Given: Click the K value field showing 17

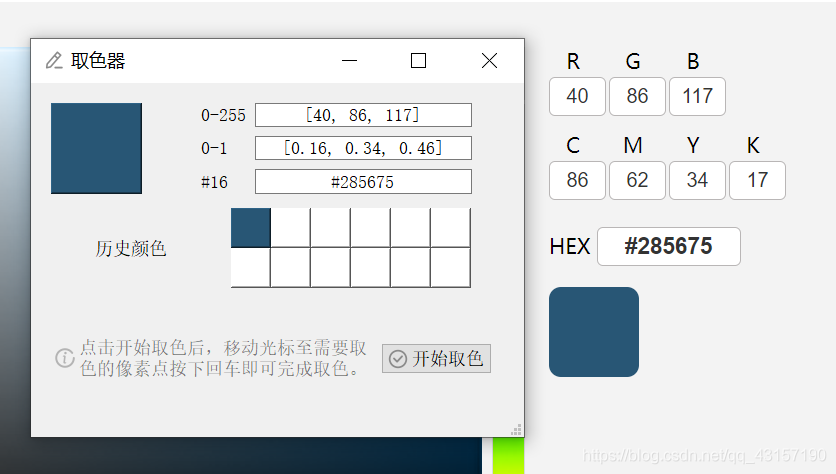Looking at the screenshot, I should (x=757, y=180).
